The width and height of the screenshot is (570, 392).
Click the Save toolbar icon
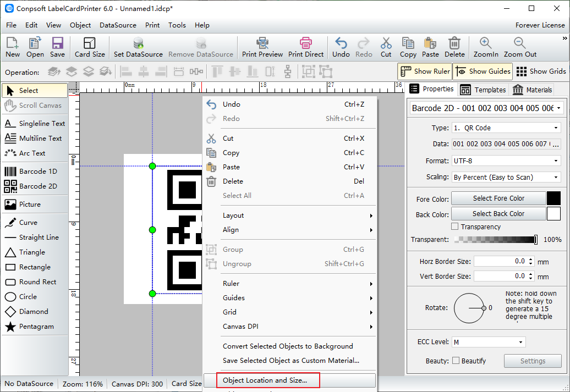pos(57,47)
